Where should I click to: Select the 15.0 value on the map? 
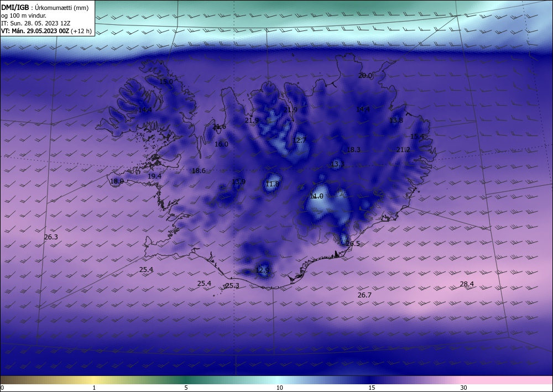(x=166, y=81)
